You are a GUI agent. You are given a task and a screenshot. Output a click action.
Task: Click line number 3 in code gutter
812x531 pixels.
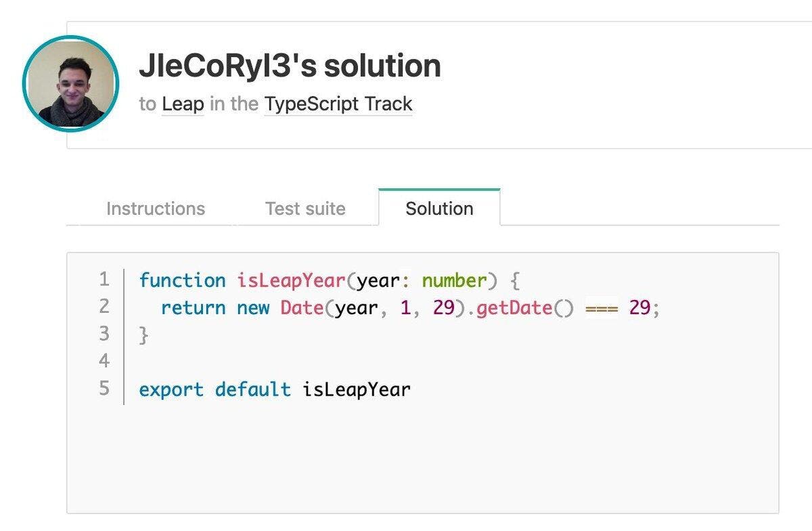click(x=104, y=334)
